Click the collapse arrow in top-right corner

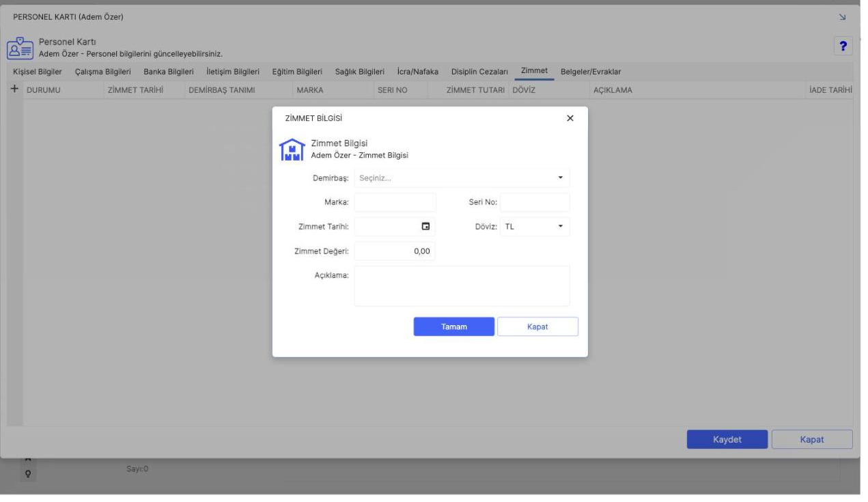[x=841, y=16]
